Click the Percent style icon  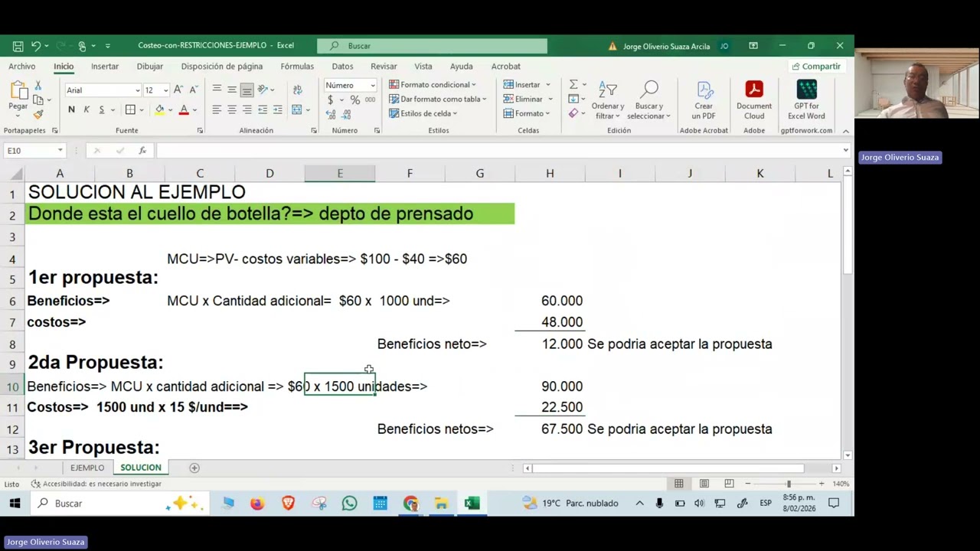click(x=354, y=100)
